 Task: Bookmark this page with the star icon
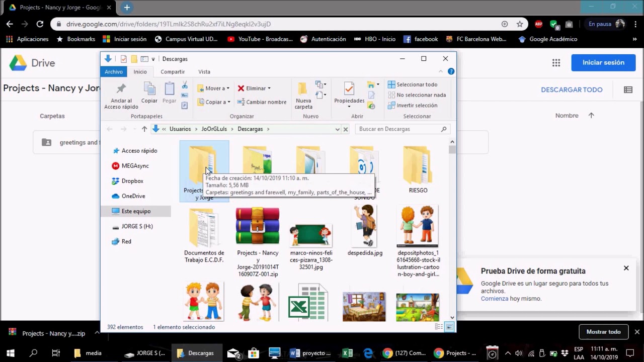coord(520,24)
